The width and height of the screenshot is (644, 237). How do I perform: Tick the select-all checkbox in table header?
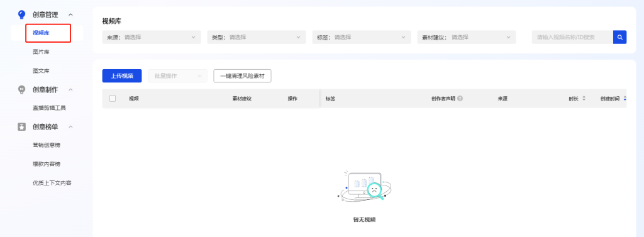pos(113,98)
